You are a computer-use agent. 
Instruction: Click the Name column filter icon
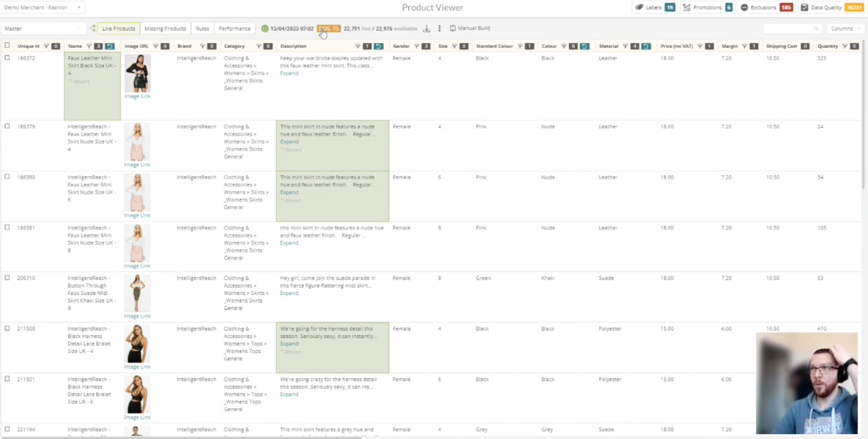pos(89,46)
